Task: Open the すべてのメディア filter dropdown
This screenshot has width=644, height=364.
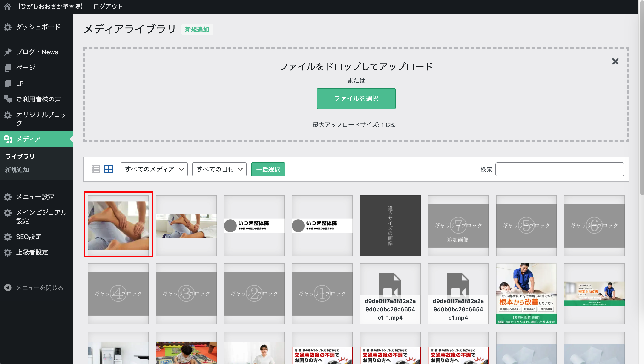Action: point(154,169)
